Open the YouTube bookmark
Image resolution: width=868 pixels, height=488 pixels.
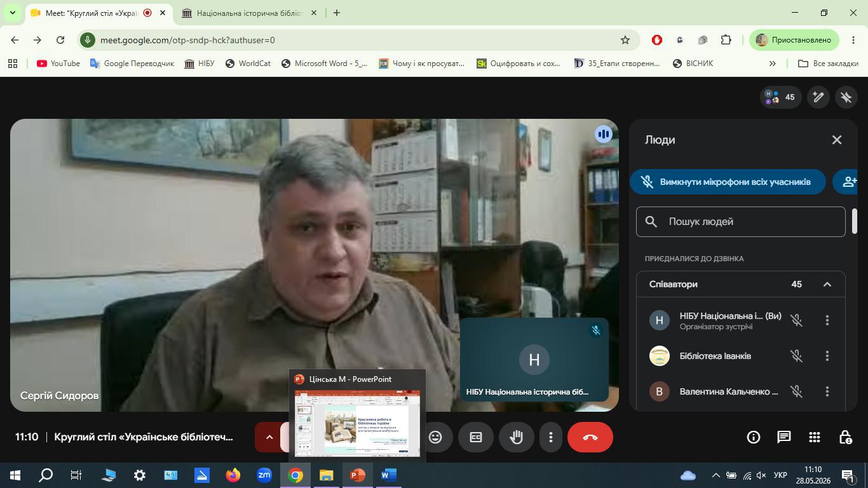[x=58, y=64]
